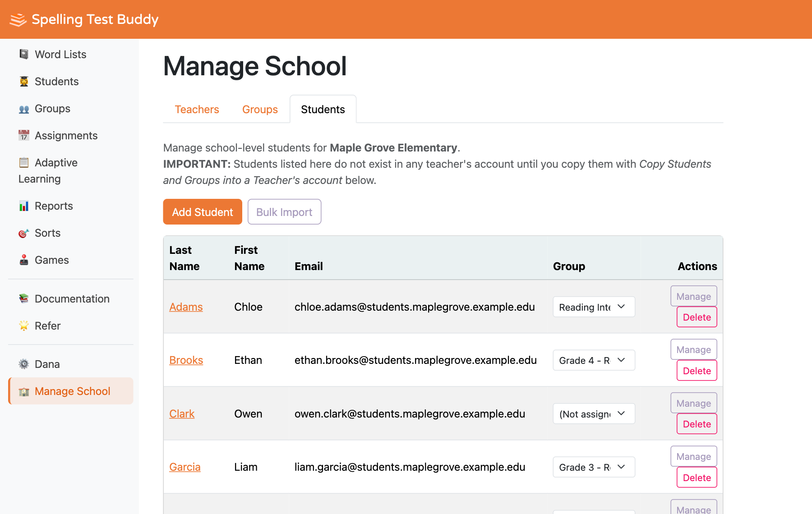Select the Groups people icon in sidebar
Image resolution: width=812 pixels, height=514 pixels.
click(x=24, y=109)
